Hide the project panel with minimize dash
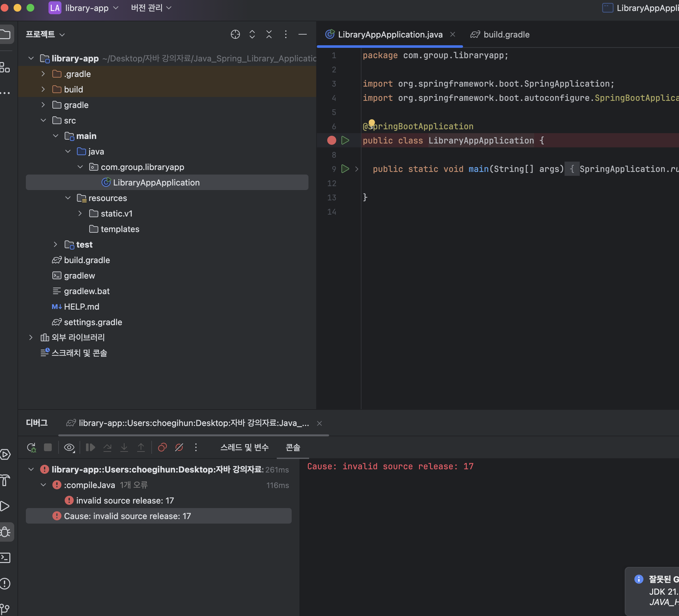This screenshot has width=679, height=616. click(x=302, y=34)
